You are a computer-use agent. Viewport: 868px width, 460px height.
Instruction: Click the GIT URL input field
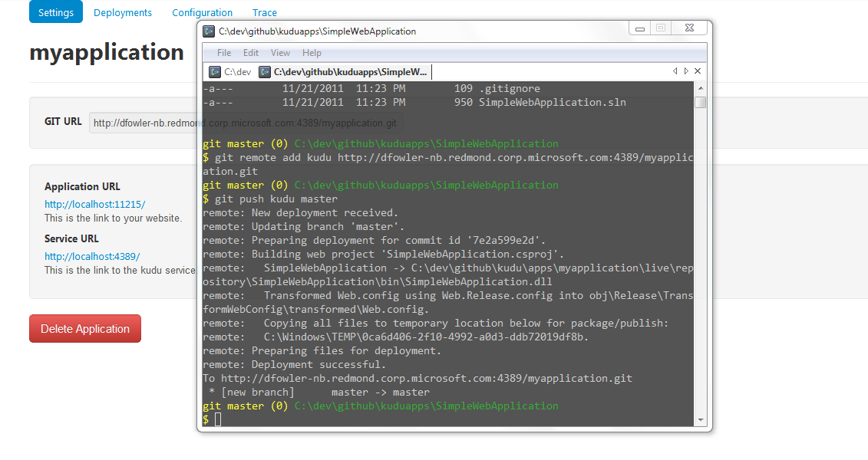coord(246,123)
